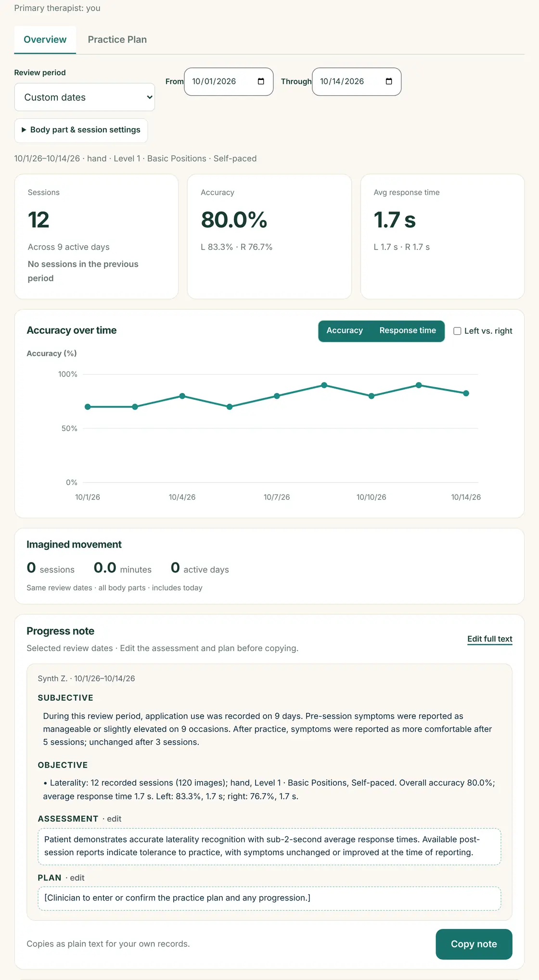Click the Through date field 10/14/2026
The image size is (539, 980).
[357, 81]
